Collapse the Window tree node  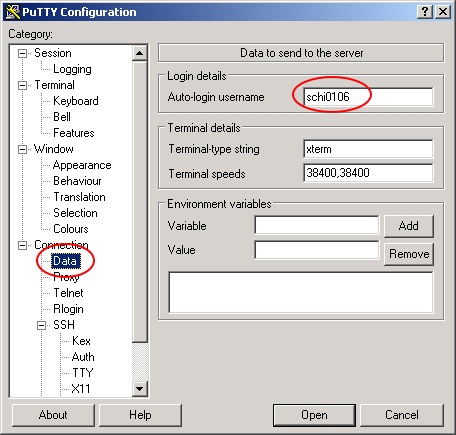click(22, 149)
